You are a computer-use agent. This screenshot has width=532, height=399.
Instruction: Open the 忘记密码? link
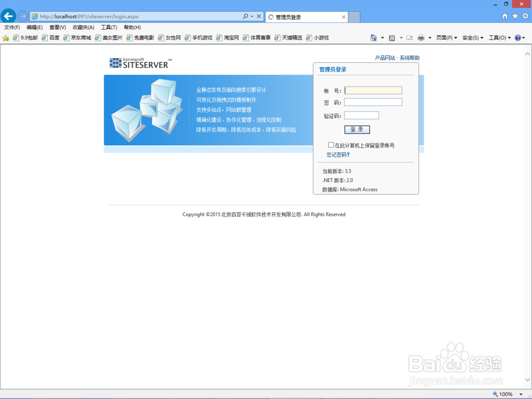click(338, 154)
